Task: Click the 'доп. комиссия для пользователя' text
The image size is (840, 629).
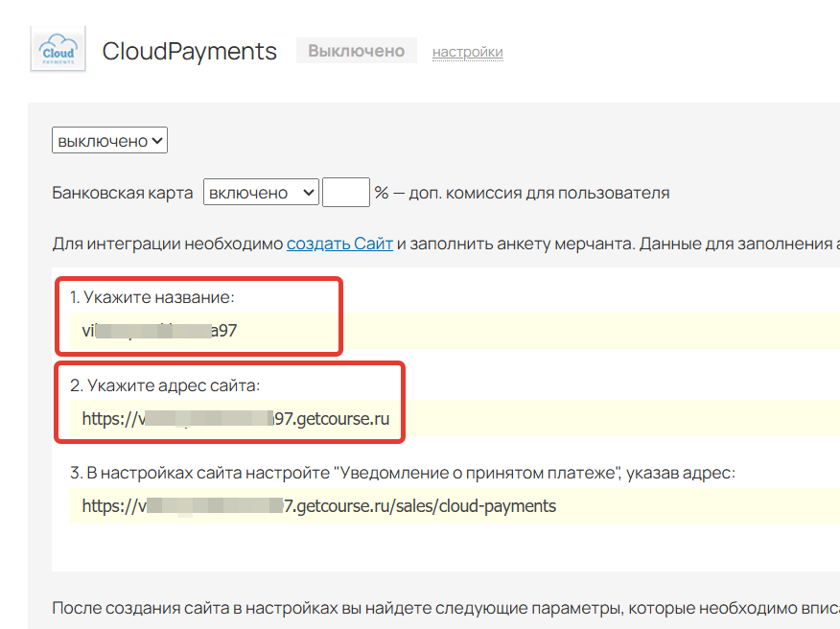Action: (539, 193)
